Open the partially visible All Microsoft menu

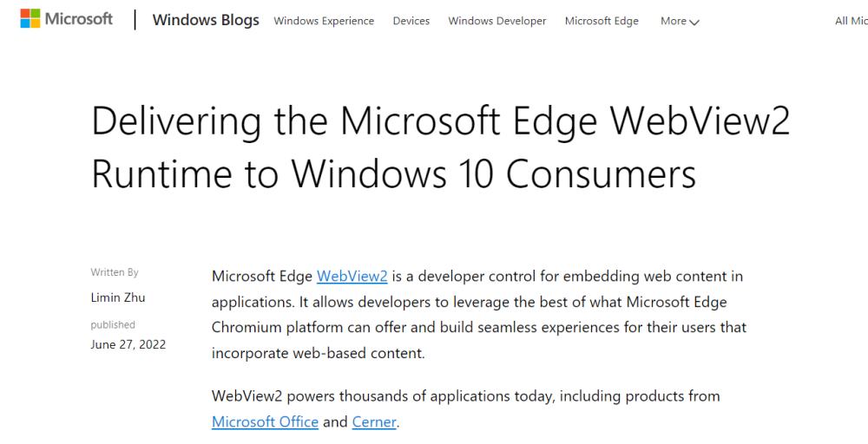[851, 21]
